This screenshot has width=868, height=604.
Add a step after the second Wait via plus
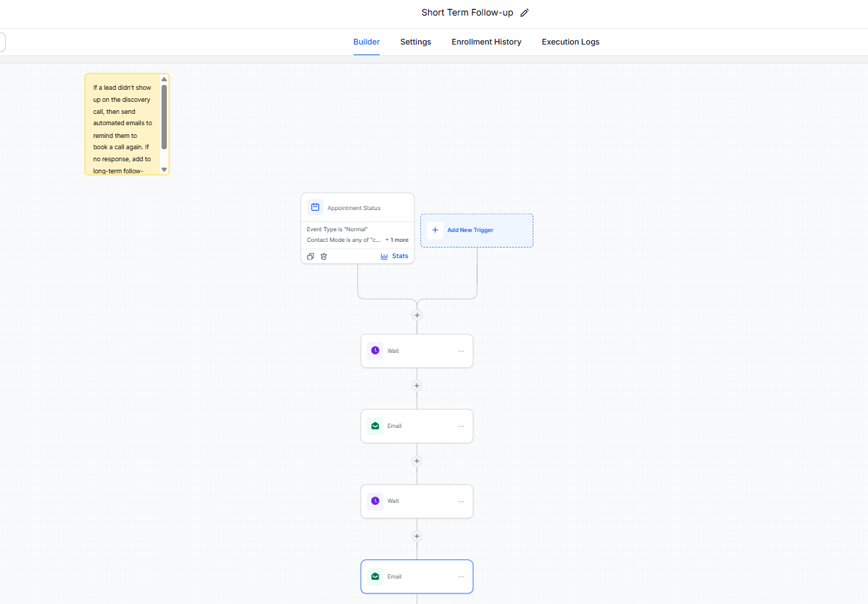(417, 536)
